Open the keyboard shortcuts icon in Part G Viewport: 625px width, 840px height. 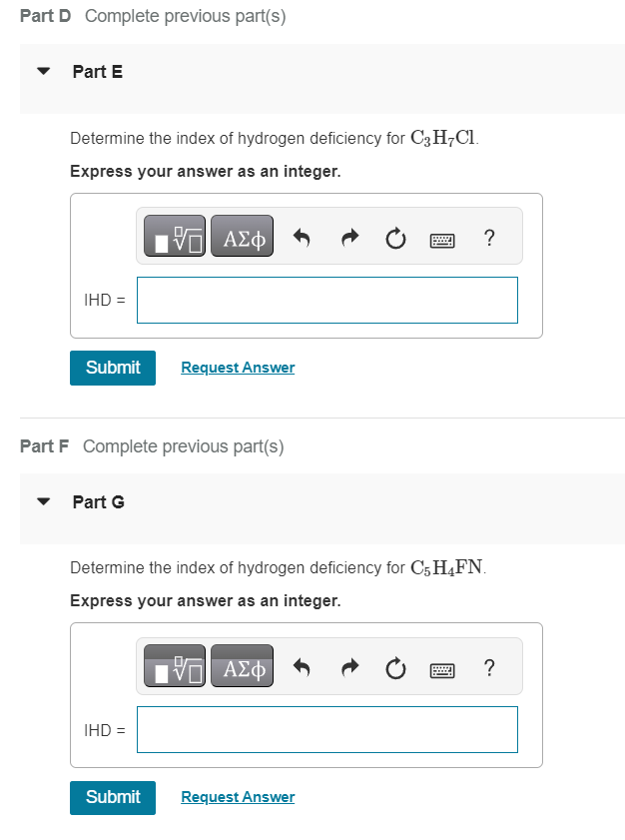441,669
